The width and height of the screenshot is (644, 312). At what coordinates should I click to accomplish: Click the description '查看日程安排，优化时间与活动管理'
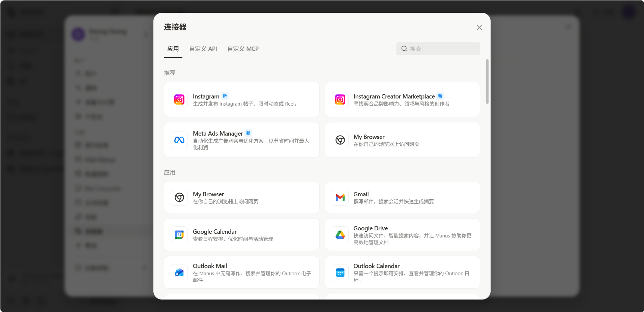(x=233, y=239)
